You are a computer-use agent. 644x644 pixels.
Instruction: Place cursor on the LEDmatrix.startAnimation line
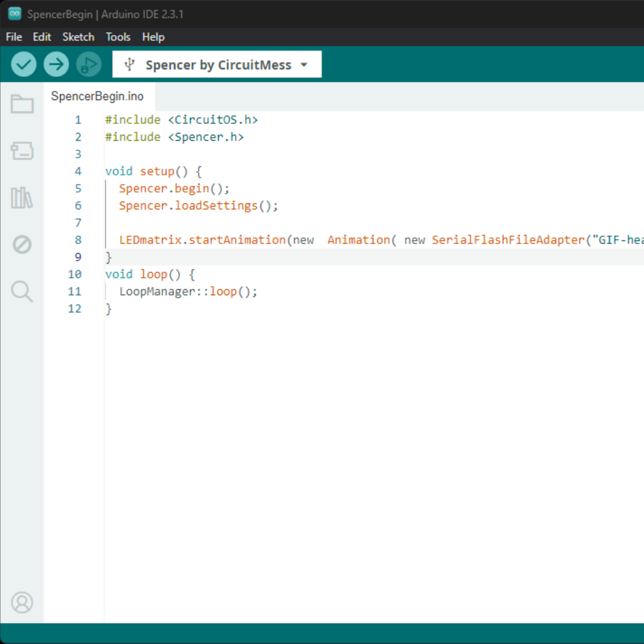239,240
